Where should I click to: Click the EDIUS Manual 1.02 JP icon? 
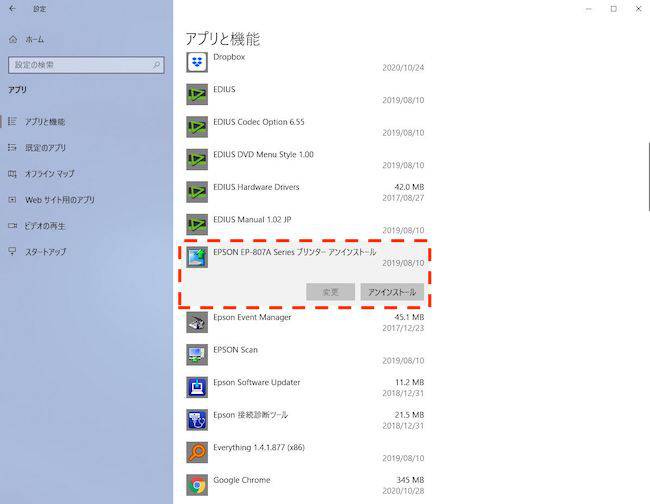pos(197,225)
